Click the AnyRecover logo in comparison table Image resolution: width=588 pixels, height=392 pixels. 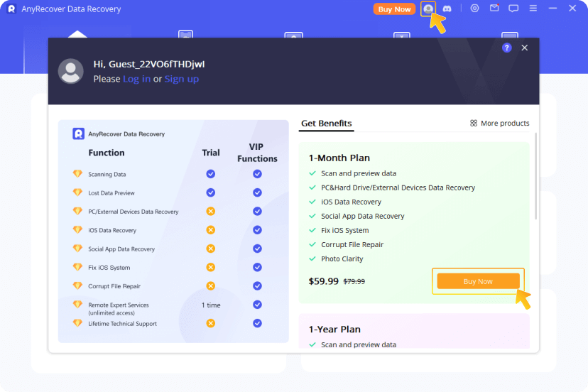(x=78, y=134)
